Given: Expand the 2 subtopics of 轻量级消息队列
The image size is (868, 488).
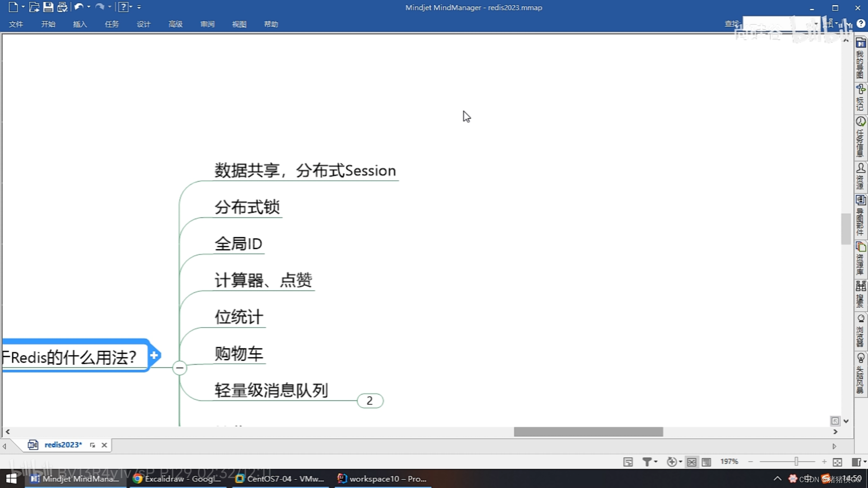Looking at the screenshot, I should tap(370, 400).
